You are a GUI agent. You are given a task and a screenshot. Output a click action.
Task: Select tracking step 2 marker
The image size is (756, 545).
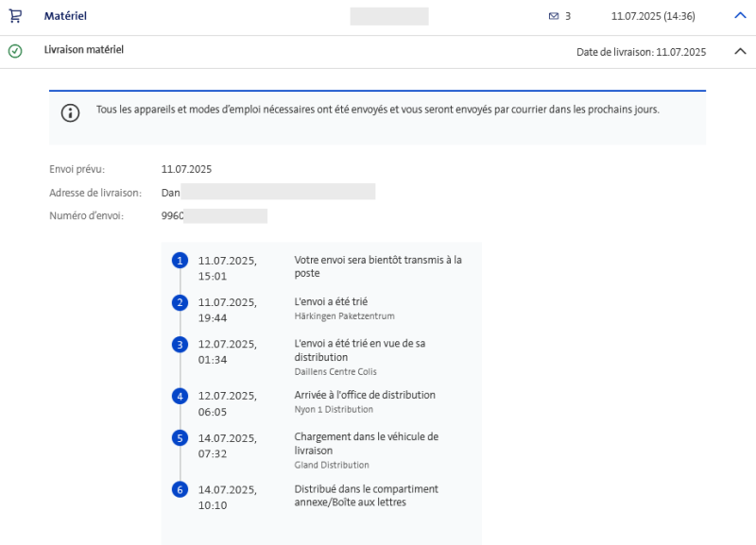pos(180,302)
